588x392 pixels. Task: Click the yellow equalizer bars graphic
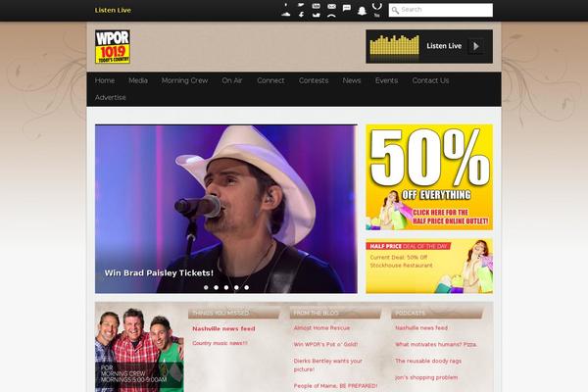coord(394,46)
